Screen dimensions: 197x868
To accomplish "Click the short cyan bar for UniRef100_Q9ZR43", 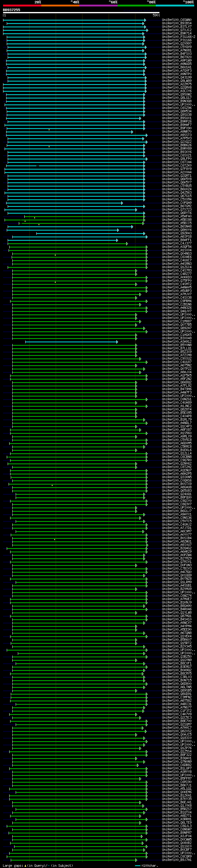I will click(x=91, y=233).
